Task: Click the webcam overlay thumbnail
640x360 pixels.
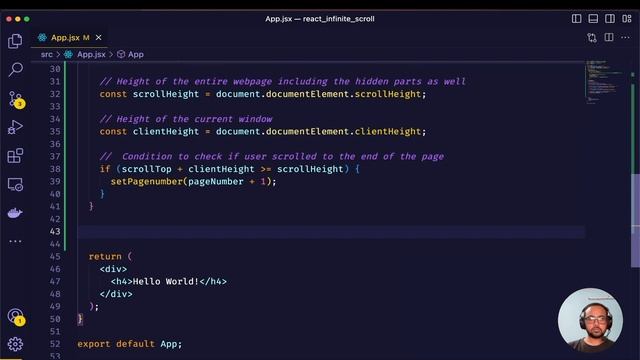Action: (x=590, y=320)
